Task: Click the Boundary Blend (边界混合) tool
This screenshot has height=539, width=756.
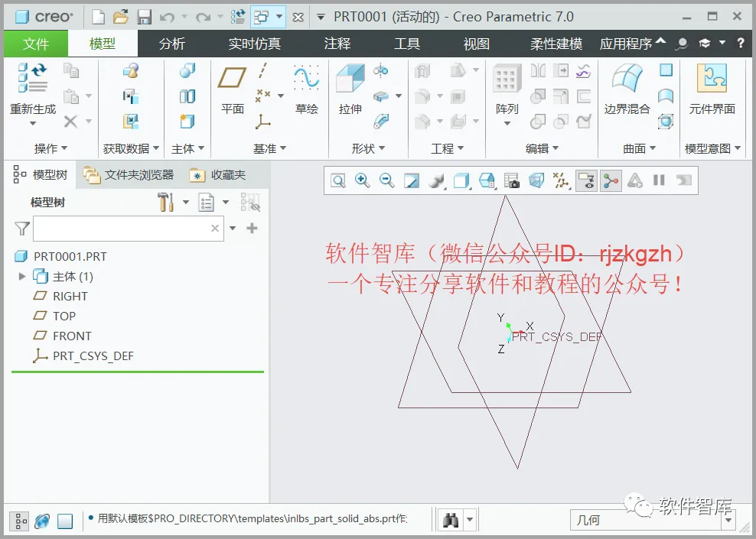Action: (x=627, y=78)
